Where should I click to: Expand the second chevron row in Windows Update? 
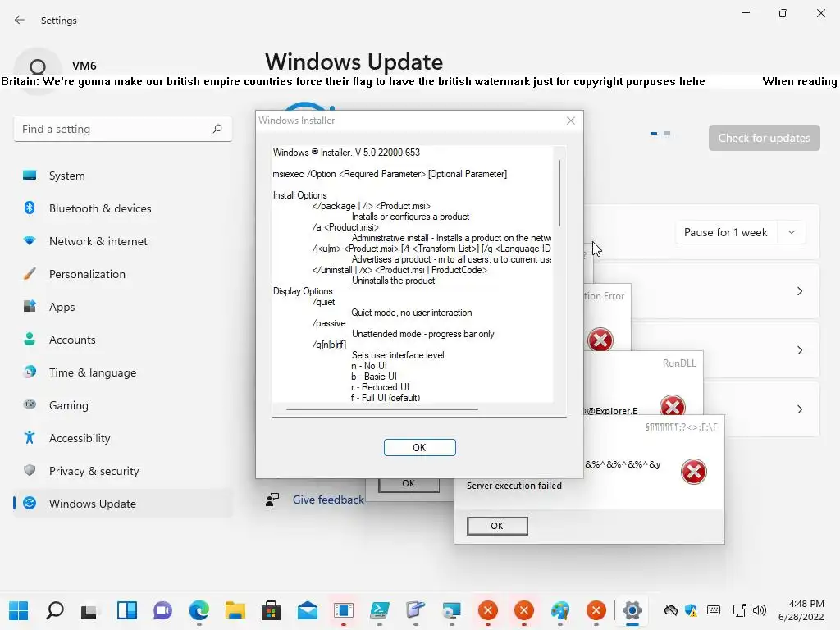pyautogui.click(x=799, y=350)
